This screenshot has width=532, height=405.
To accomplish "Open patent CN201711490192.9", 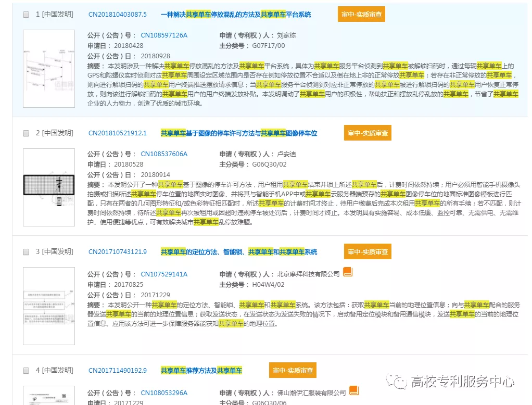I will 117,370.
